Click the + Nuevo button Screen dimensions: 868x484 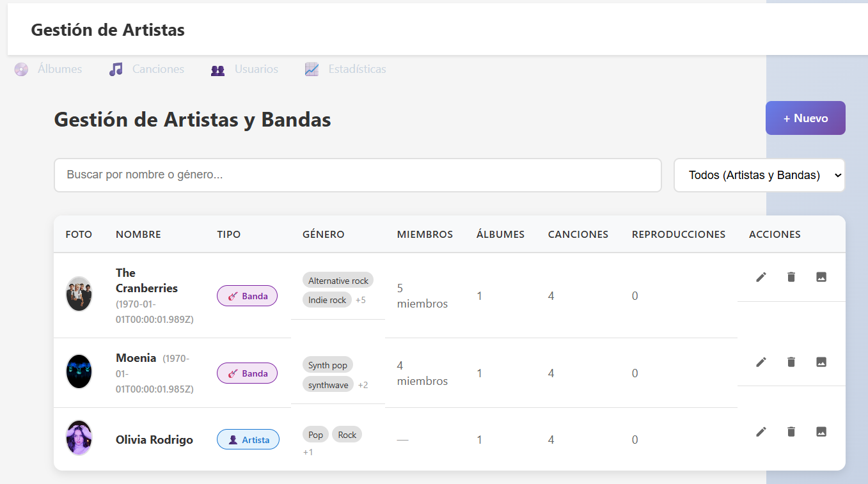805,118
